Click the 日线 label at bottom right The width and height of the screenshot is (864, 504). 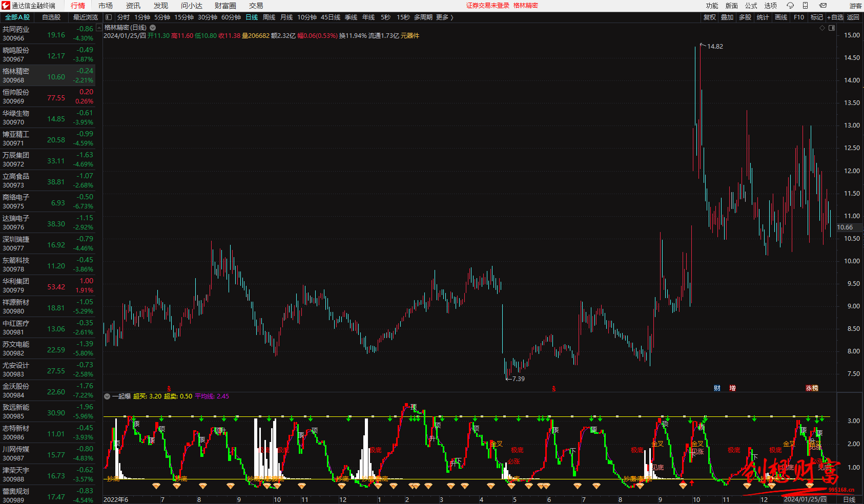pos(849,499)
